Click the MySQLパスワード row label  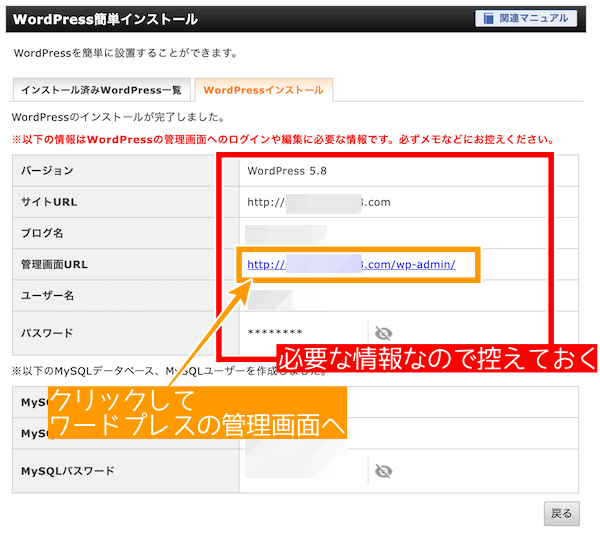click(68, 471)
